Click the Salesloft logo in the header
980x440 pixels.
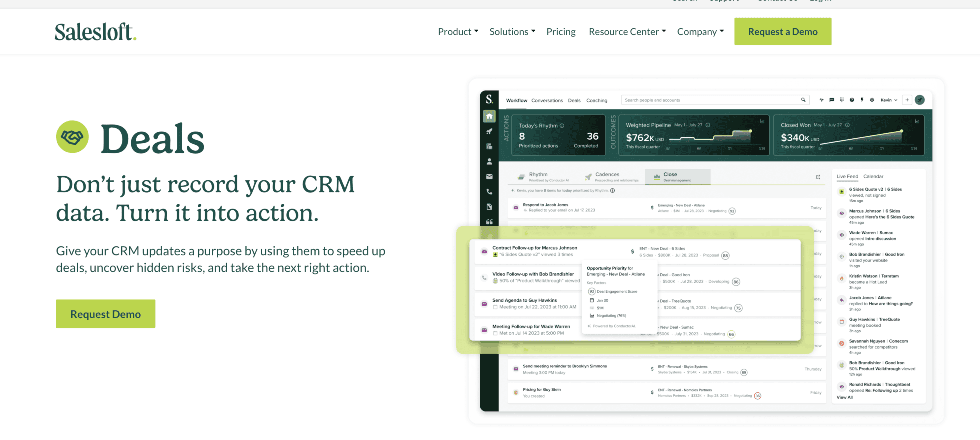(95, 32)
